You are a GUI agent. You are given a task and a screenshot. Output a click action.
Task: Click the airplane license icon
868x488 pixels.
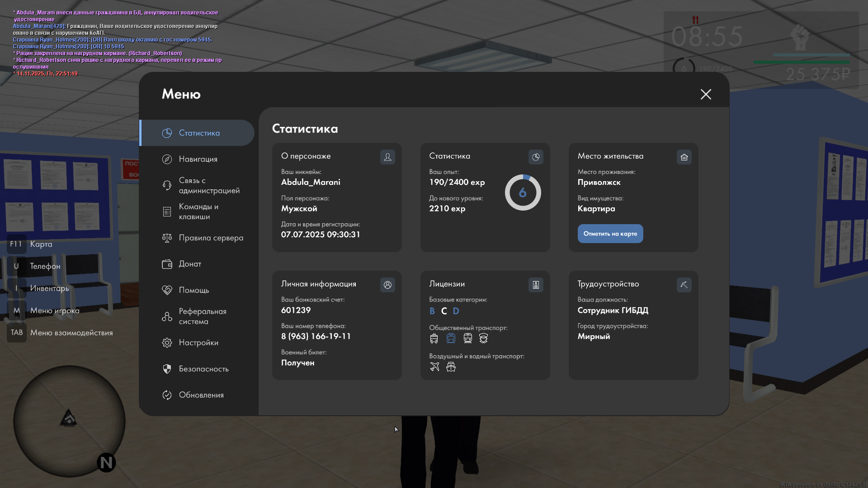point(434,366)
